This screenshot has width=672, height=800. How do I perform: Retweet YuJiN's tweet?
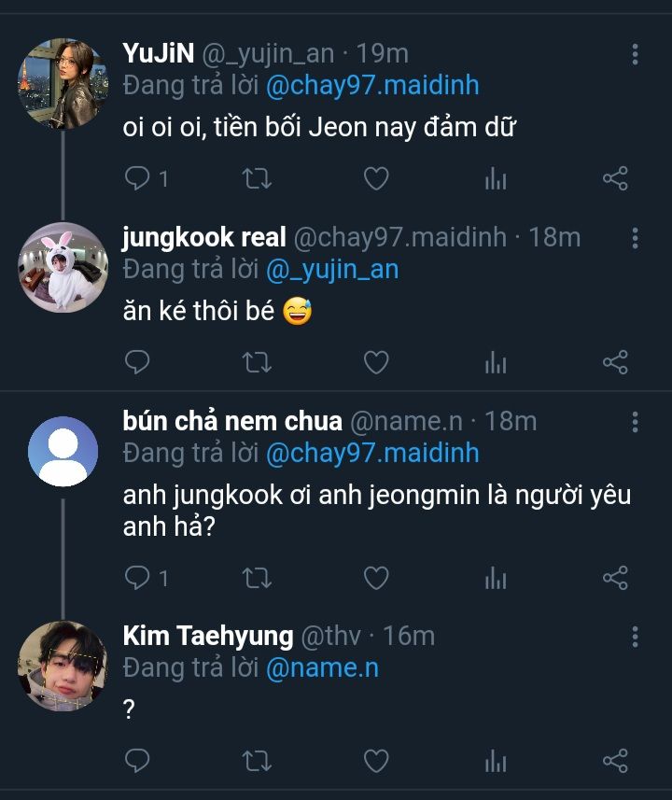click(x=257, y=178)
